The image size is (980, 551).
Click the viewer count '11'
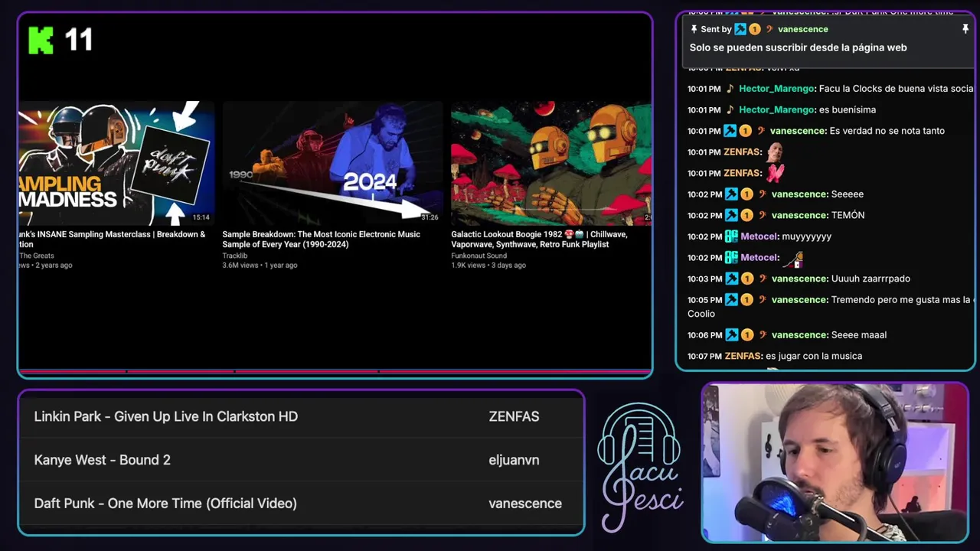click(x=79, y=40)
